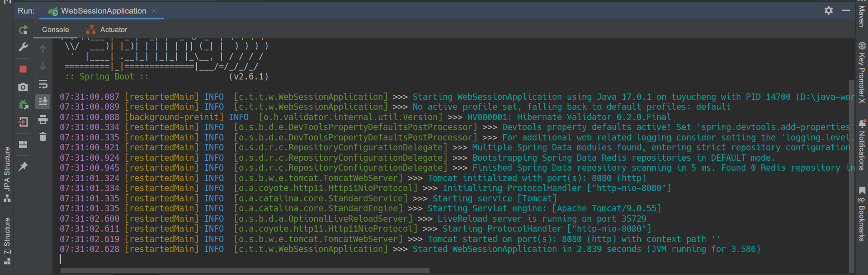Switch to the Actuator tab
The image size is (868, 275).
click(107, 30)
